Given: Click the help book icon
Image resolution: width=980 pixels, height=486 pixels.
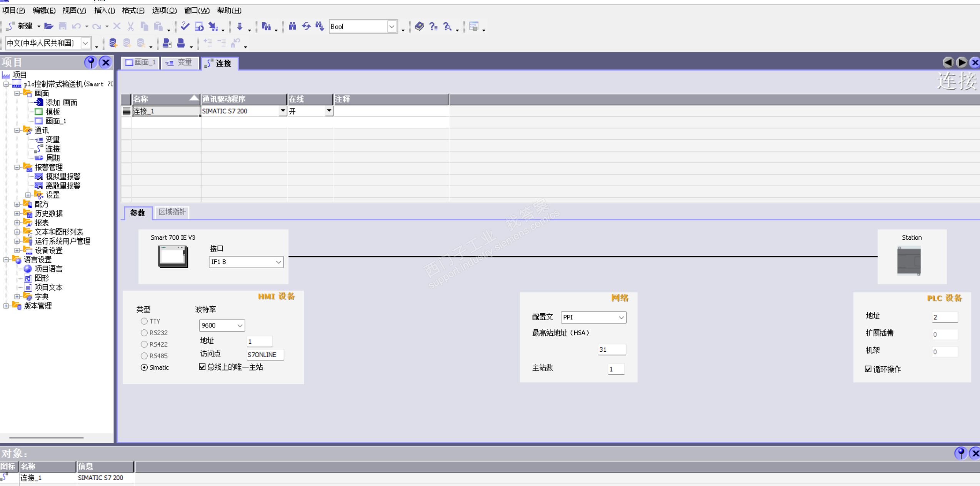Looking at the screenshot, I should click(419, 26).
